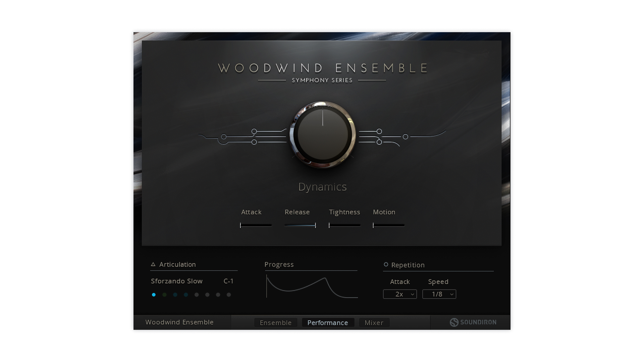Click the Performance tab button

(328, 323)
